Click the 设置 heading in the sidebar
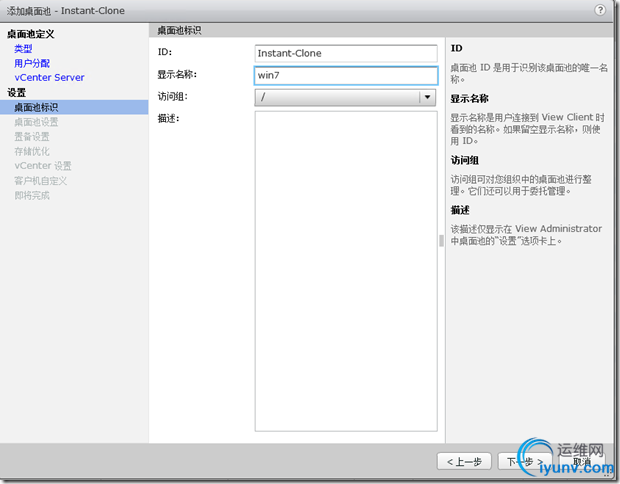Image resolution: width=620 pixels, height=484 pixels. 17,93
